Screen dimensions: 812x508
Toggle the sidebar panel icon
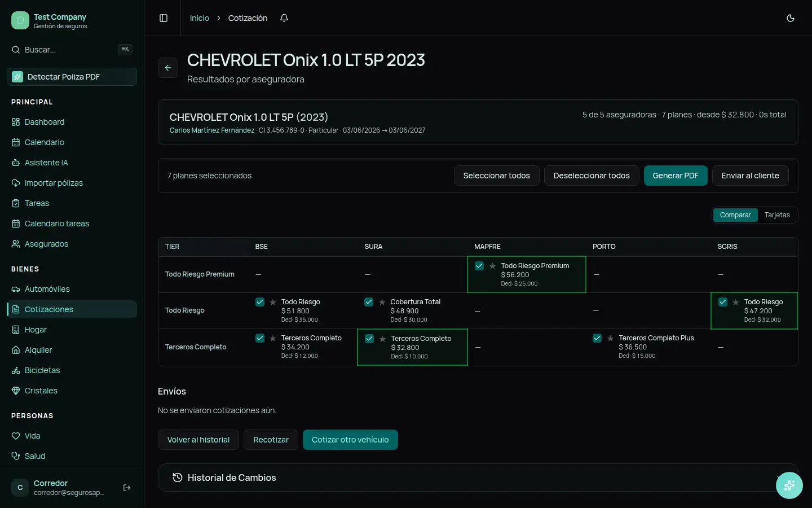(164, 18)
